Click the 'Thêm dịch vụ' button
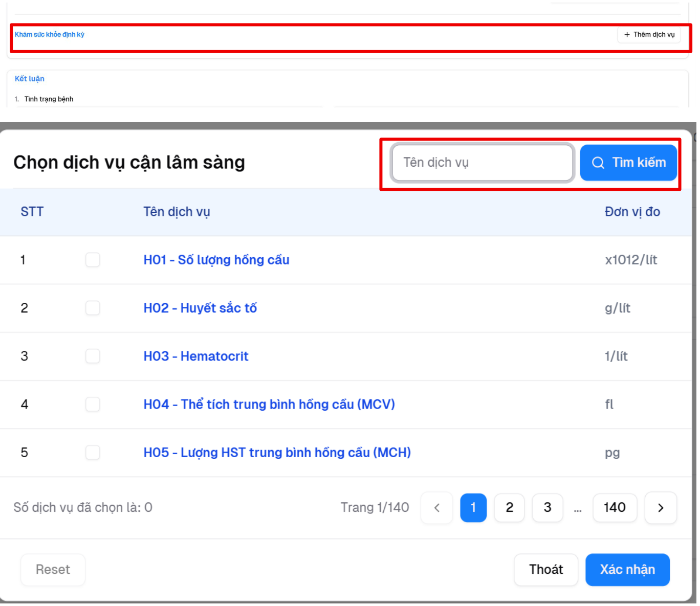The width and height of the screenshot is (700, 606). coord(649,35)
